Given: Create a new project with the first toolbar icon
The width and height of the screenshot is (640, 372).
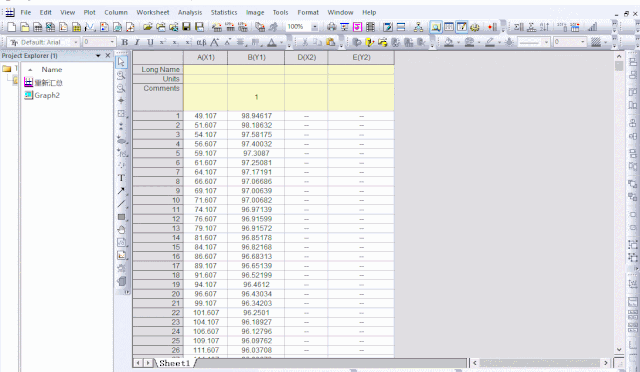Looking at the screenshot, I should coord(11,27).
